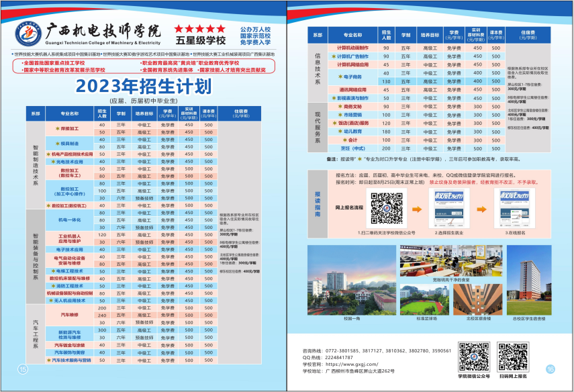
Task: Open the 总校区学生宿舍楼 dormitory photo
Action: click(x=529, y=280)
